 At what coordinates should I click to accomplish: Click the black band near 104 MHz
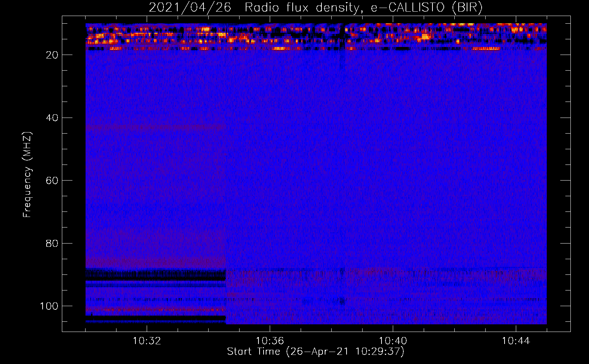click(156, 318)
